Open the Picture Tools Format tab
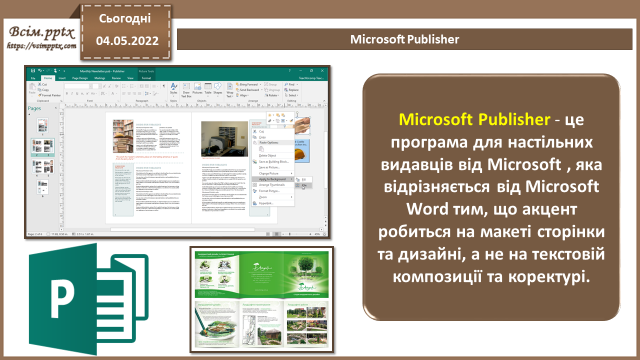Image resolution: width=640 pixels, height=360 pixels. 146,78
